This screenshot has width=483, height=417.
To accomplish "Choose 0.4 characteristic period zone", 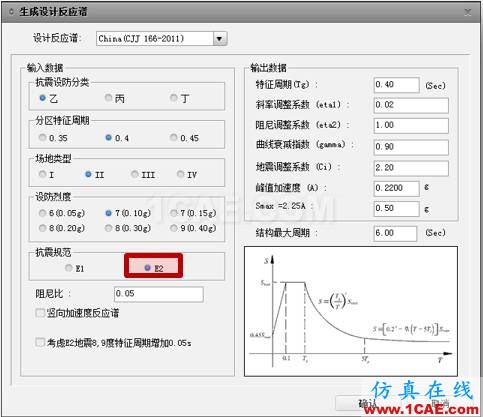I will coord(108,137).
